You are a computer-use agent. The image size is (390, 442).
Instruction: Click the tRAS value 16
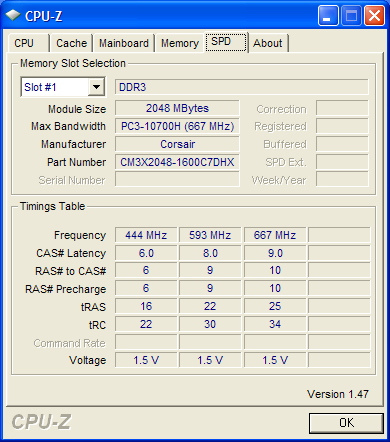(x=146, y=306)
